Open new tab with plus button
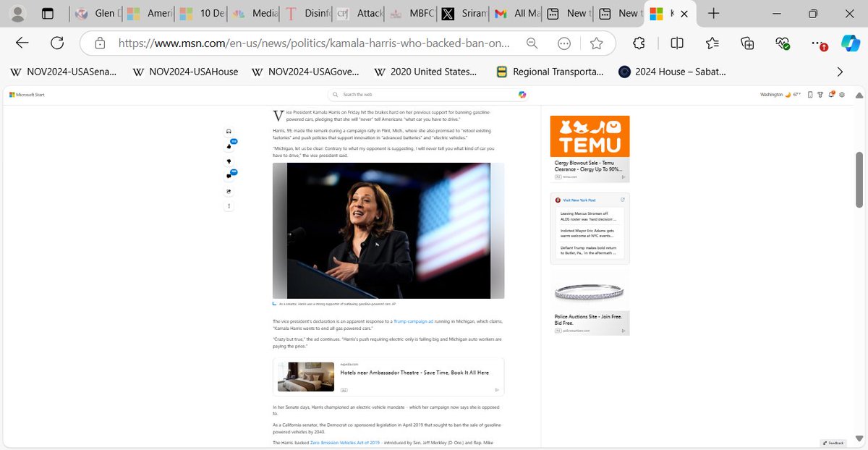Screen dimensions: 868x450 click(x=713, y=13)
